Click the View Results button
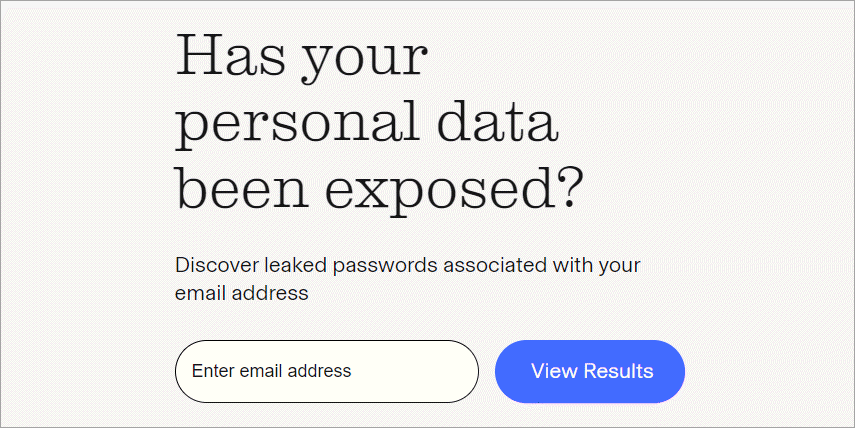The width and height of the screenshot is (855, 428). 590,371
